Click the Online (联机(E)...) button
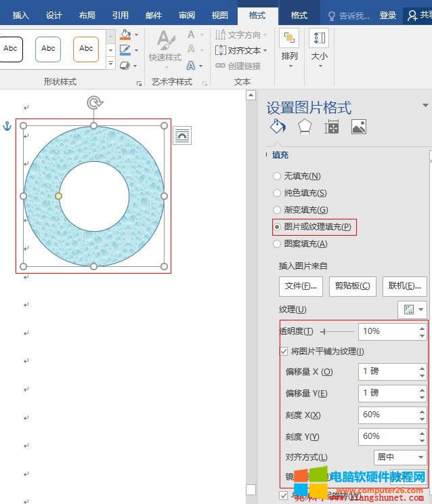Viewport: 432px width, 504px height. [405, 286]
